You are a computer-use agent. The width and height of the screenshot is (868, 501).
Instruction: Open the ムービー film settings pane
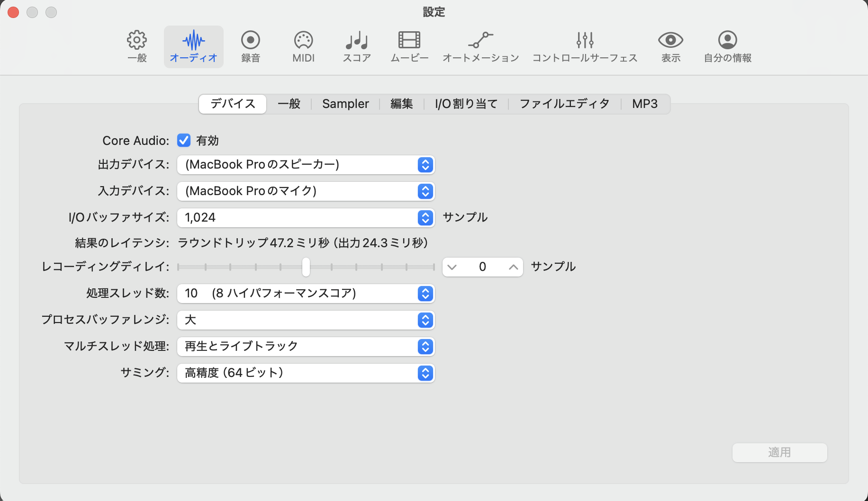tap(409, 46)
